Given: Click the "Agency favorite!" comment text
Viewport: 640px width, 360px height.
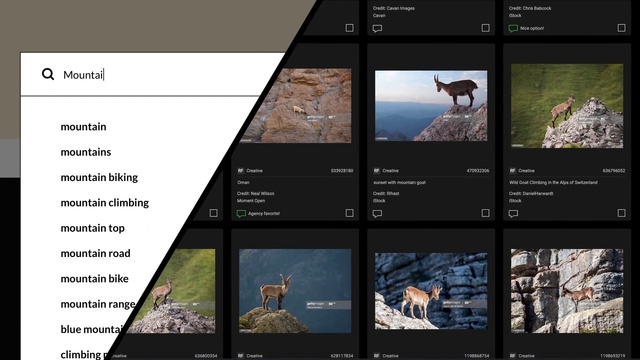Looking at the screenshot, I should (264, 213).
